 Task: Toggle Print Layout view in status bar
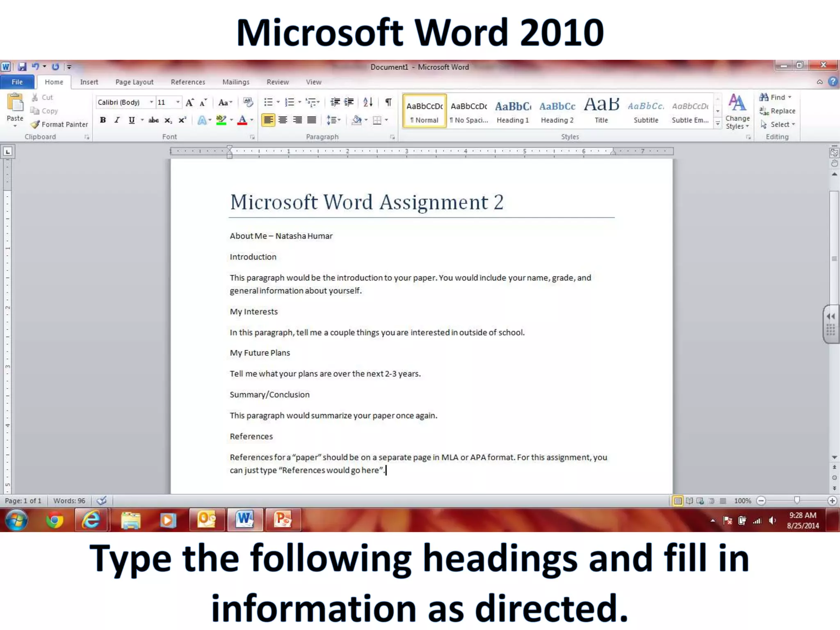pyautogui.click(x=678, y=501)
